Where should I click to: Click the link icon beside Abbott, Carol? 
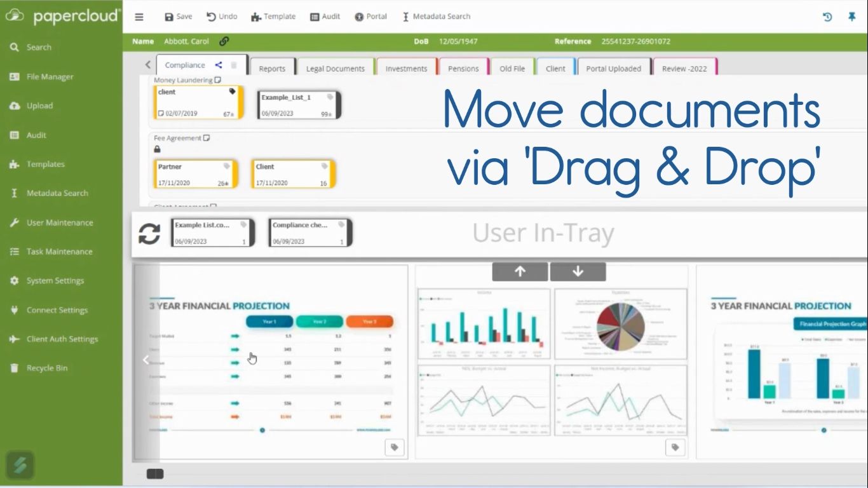point(224,41)
